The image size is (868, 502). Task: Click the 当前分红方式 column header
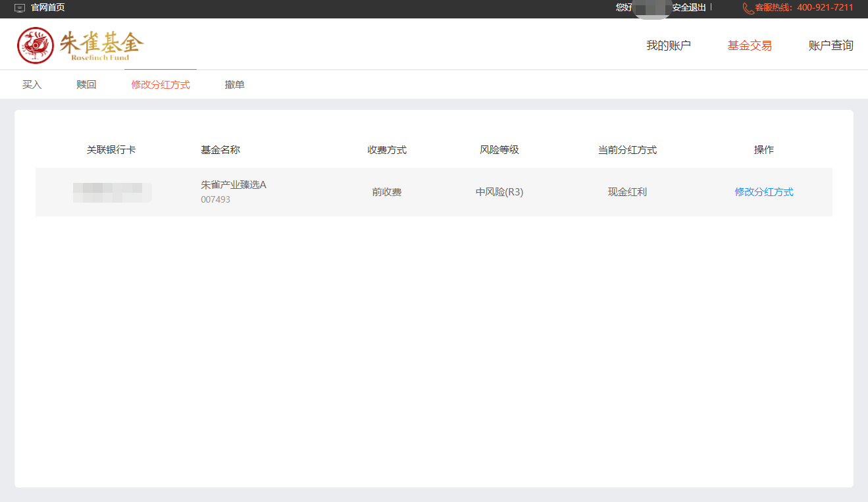627,150
